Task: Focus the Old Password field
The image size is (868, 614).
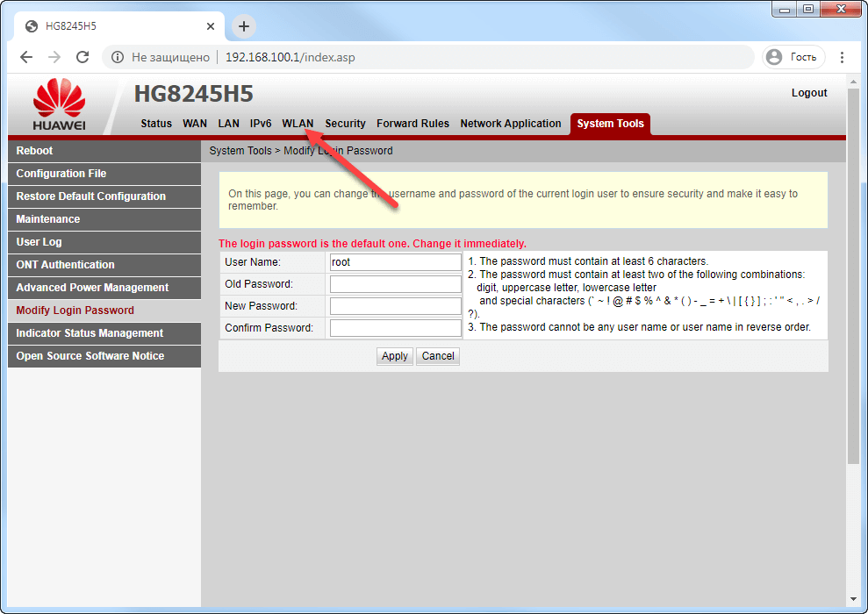Action: (395, 284)
